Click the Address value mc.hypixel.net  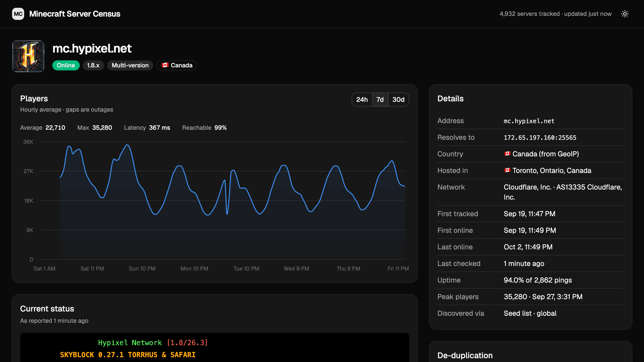pos(529,121)
